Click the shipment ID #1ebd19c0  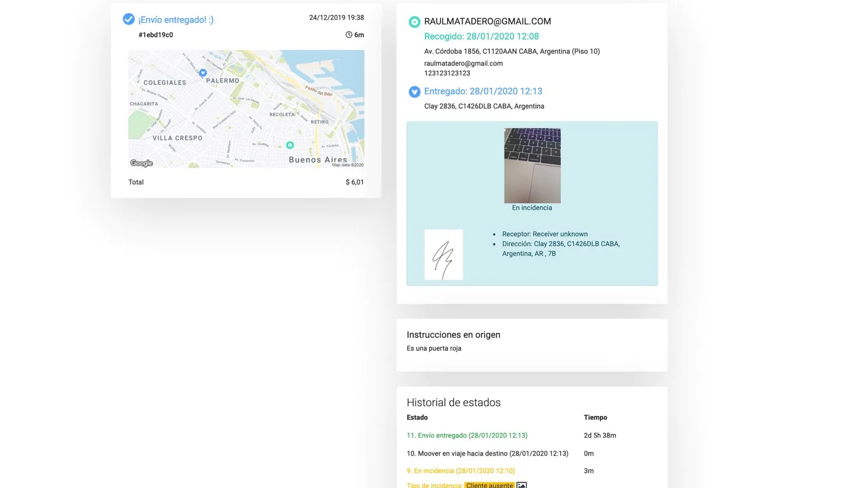click(x=156, y=35)
